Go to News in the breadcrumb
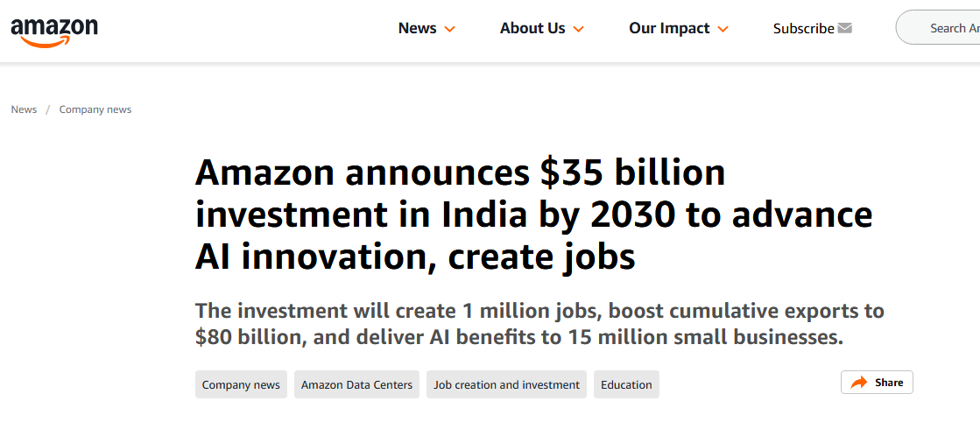 (24, 109)
